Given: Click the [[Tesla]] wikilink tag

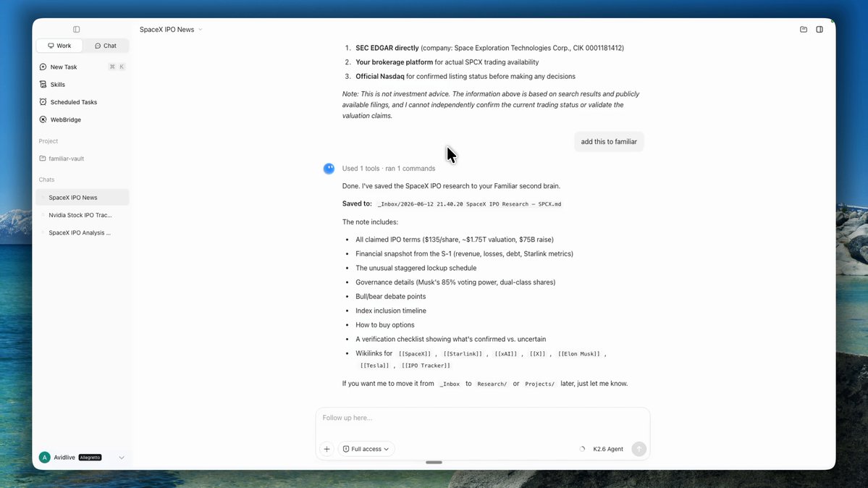Looking at the screenshot, I should pyautogui.click(x=374, y=366).
